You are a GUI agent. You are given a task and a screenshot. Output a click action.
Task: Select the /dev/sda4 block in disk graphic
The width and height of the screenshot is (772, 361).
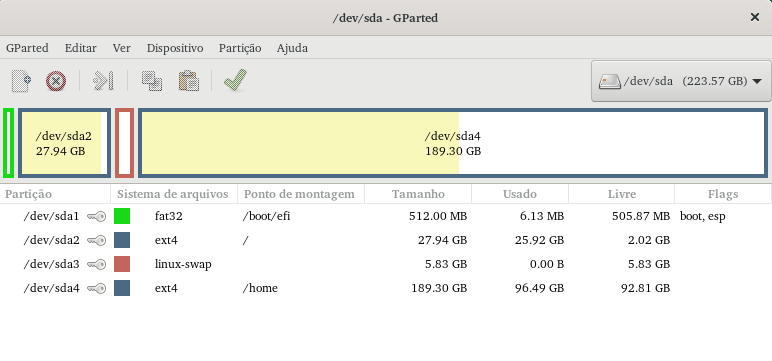point(452,143)
